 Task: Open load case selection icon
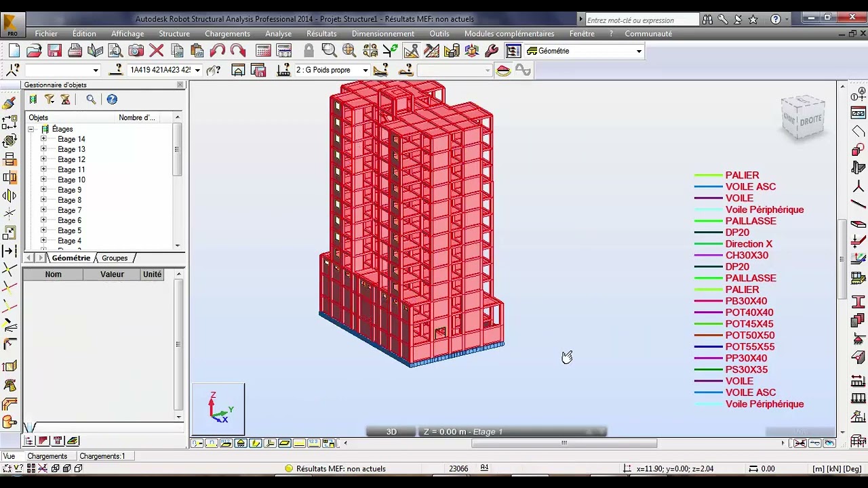pos(283,70)
